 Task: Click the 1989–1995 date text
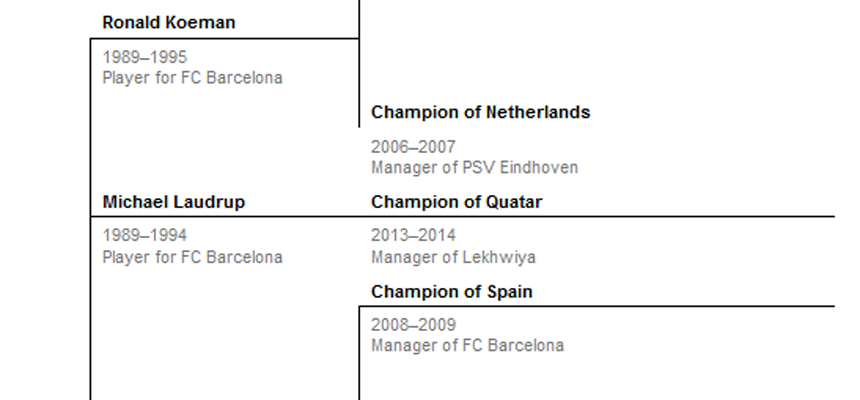click(145, 57)
